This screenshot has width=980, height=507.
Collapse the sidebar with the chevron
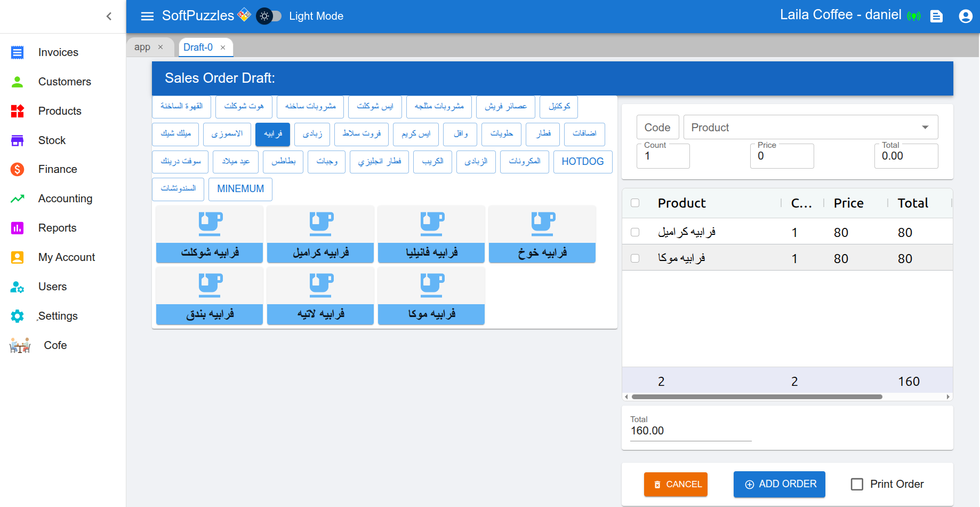tap(109, 16)
